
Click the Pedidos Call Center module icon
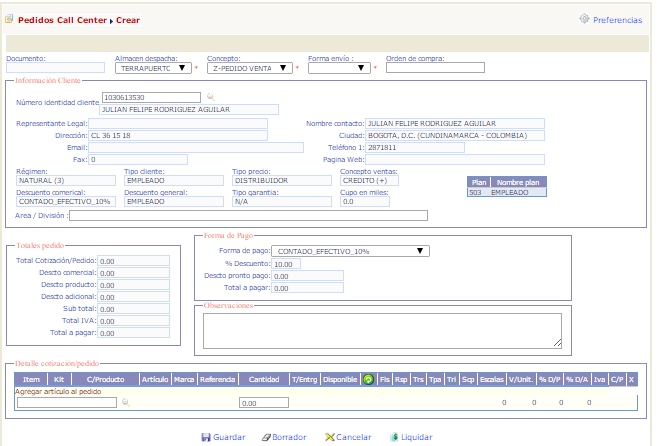tap(10, 19)
